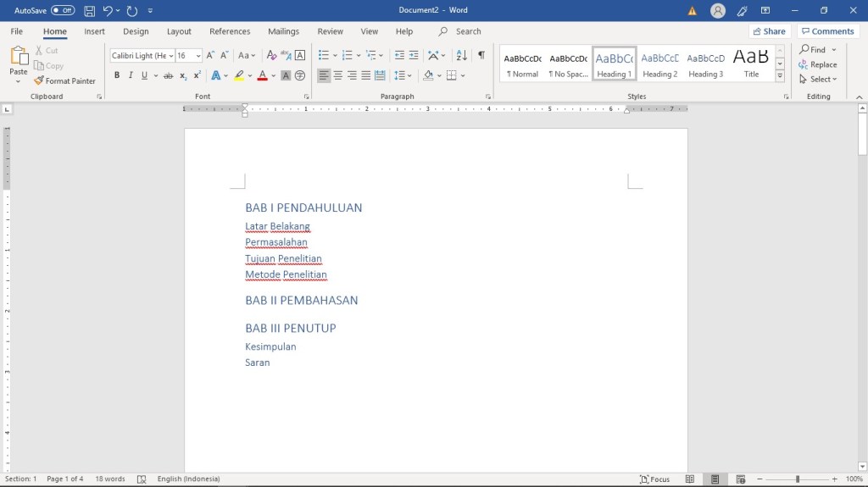
Task: Click the Save icon in the title bar
Action: pyautogui.click(x=89, y=11)
